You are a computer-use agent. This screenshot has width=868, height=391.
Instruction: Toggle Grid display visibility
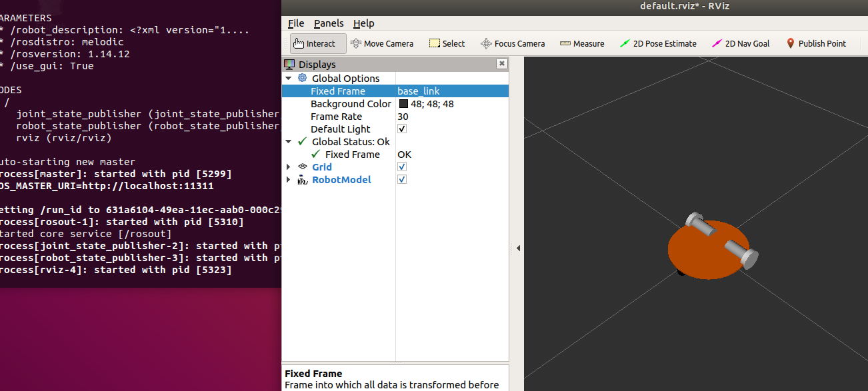pyautogui.click(x=401, y=167)
